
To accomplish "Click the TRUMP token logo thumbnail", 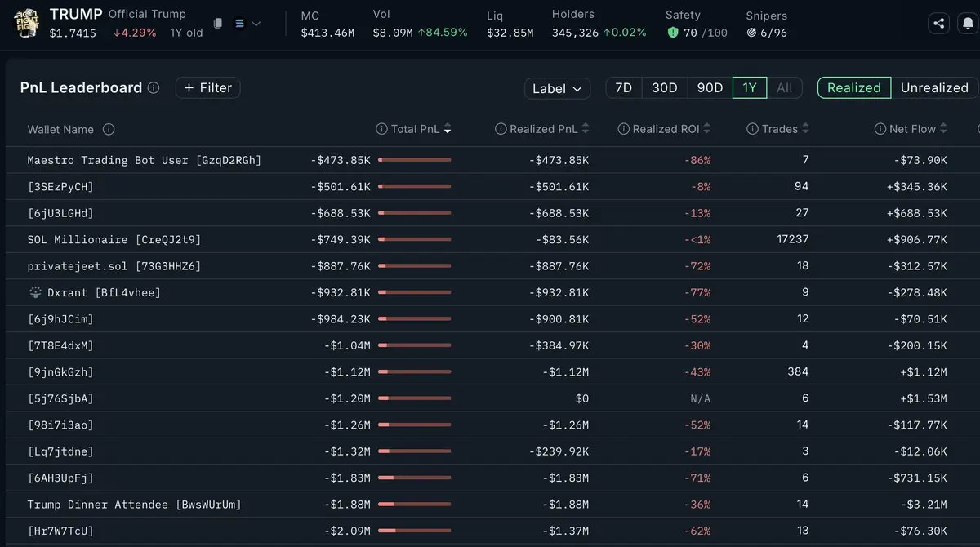I will 26,22.
